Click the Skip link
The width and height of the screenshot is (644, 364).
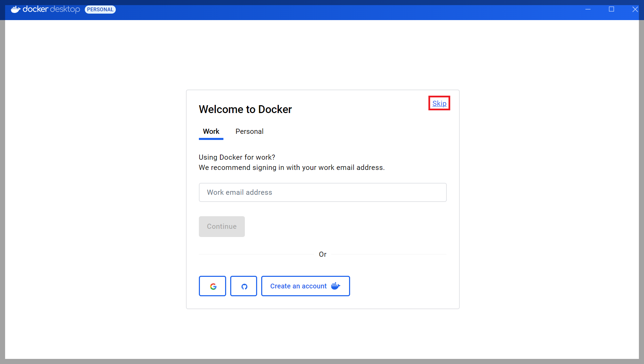click(439, 104)
